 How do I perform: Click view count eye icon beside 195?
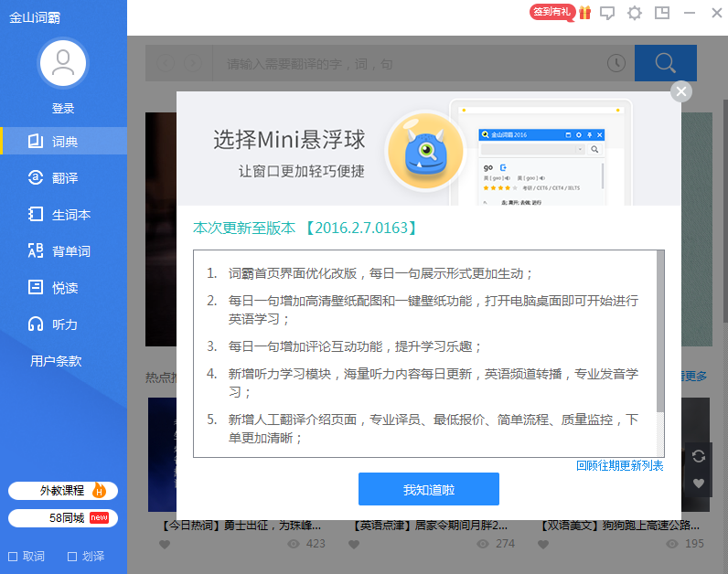pyautogui.click(x=672, y=544)
